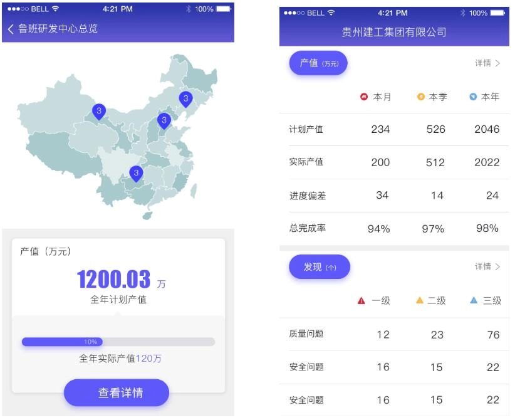
Task: Click the blue 三级 warning triangle
Action: (x=474, y=300)
